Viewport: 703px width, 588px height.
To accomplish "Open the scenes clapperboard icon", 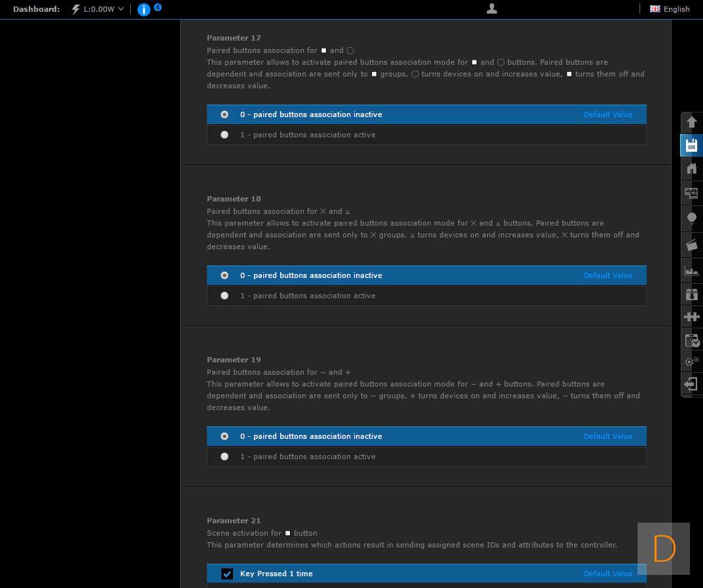I will [691, 245].
